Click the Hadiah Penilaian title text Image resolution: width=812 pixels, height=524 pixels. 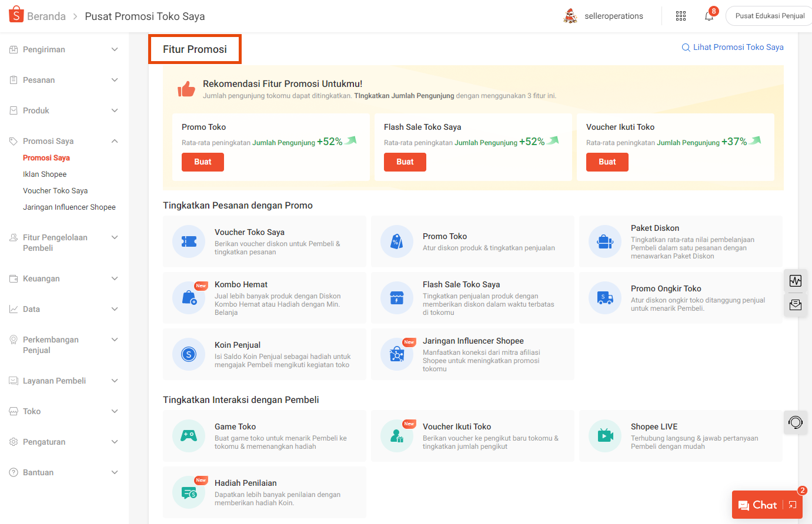point(246,483)
